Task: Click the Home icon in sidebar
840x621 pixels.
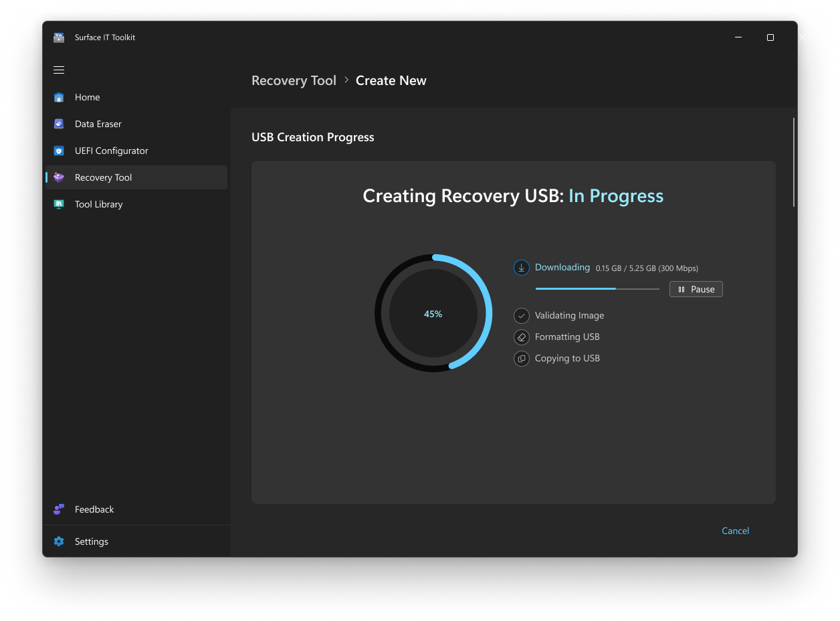Action: pos(59,97)
